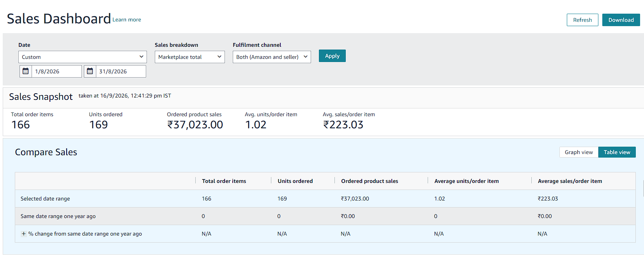The height and width of the screenshot is (259, 644).
Task: Click N/A under Average sales/order item
Action: 542,234
